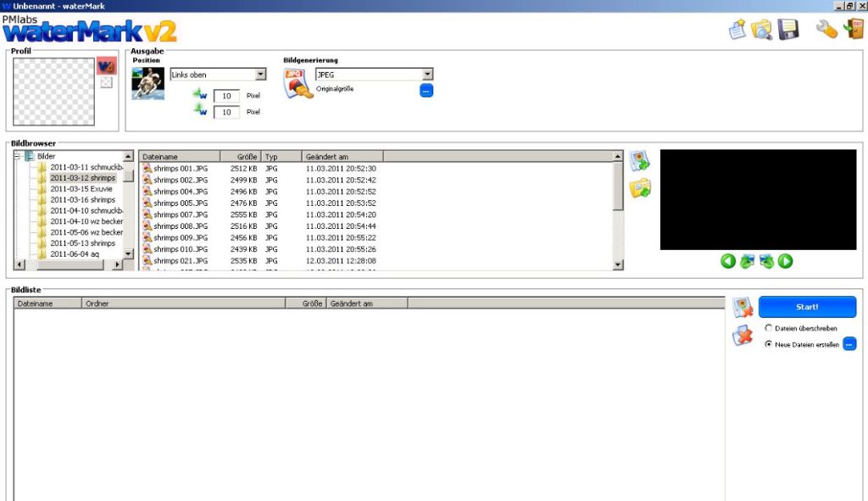
Task: Add whole folder to image list icon
Action: pyautogui.click(x=639, y=188)
